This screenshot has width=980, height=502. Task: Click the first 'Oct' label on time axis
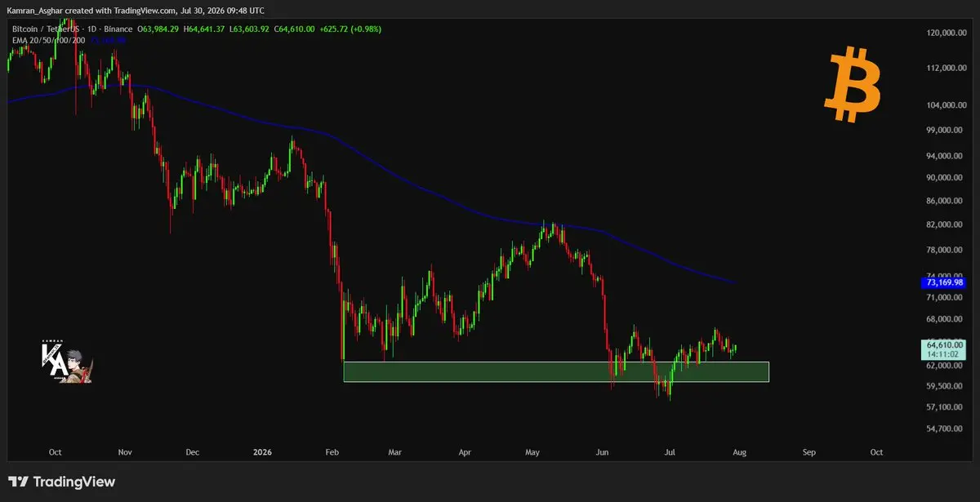55,451
